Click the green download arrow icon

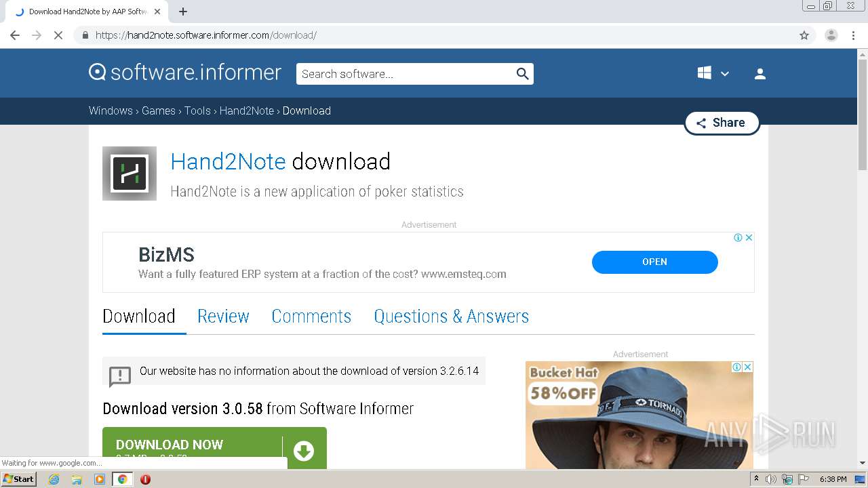(x=304, y=451)
